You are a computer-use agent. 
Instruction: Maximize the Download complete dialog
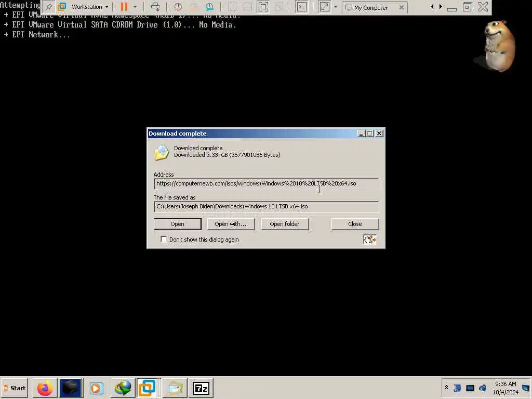tap(370, 134)
